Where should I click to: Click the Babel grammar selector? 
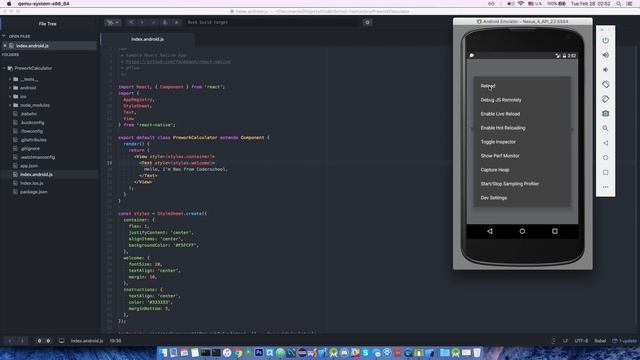click(x=600, y=341)
